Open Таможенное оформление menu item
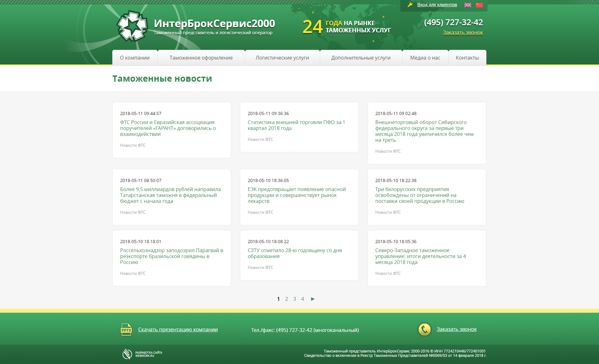This screenshot has height=364, width=599. (201, 58)
